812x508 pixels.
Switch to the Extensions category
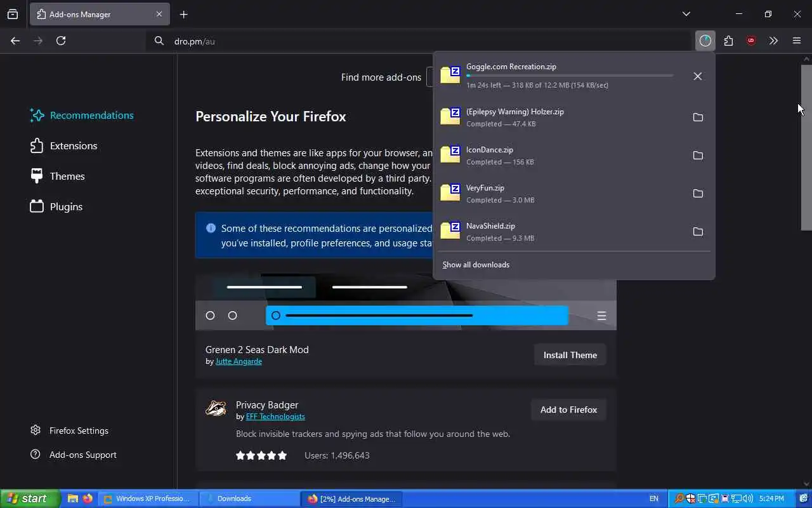coord(63,145)
